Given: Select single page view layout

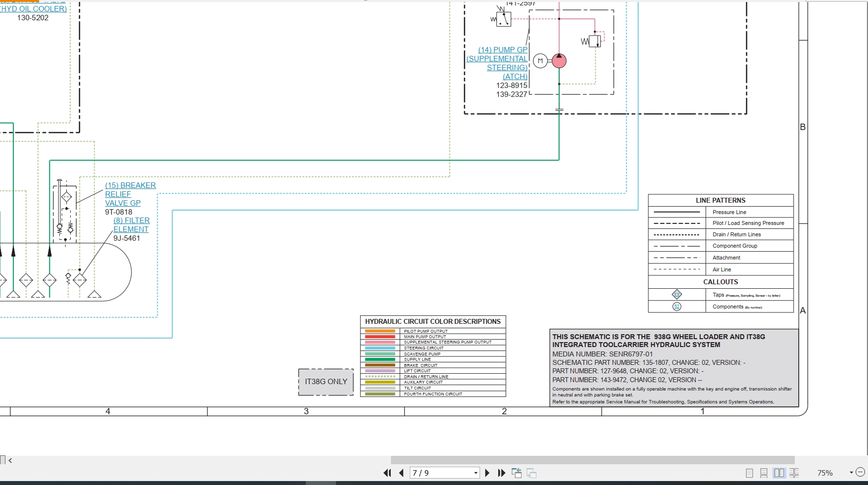Looking at the screenshot, I should click(x=749, y=473).
